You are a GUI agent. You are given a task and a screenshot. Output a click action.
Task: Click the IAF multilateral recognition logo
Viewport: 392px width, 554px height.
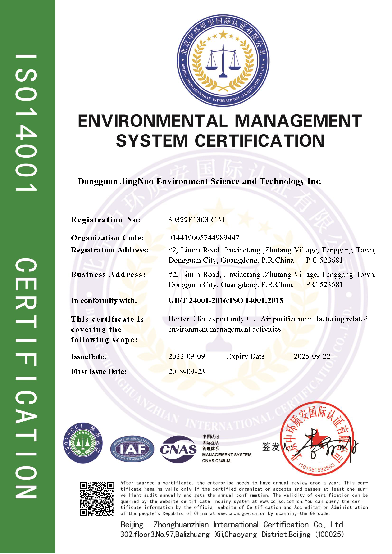pyautogui.click(x=132, y=449)
